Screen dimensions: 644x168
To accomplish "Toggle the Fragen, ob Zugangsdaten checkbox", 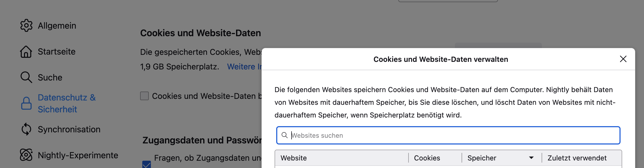I will coord(147,164).
